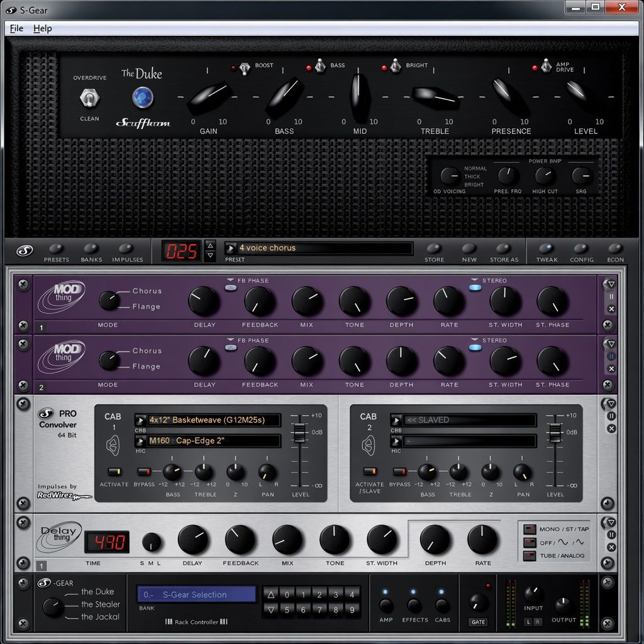
Task: Toggle TUBE / ANALOG on Delay Thing
Action: [530, 556]
